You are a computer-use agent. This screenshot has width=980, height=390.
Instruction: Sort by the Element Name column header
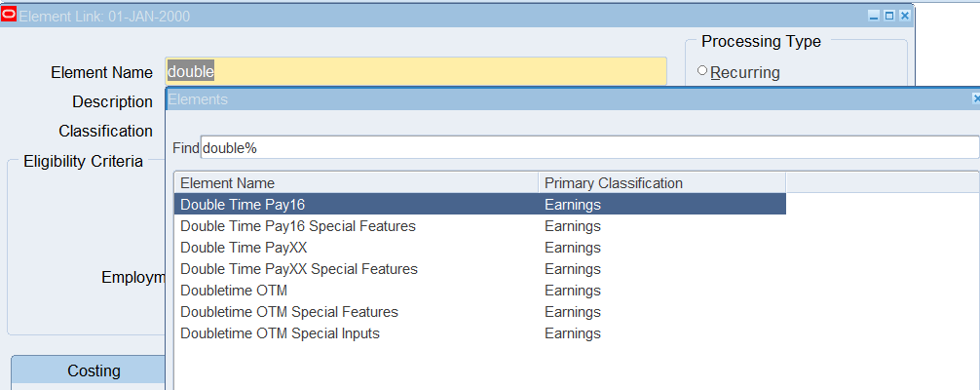click(356, 183)
